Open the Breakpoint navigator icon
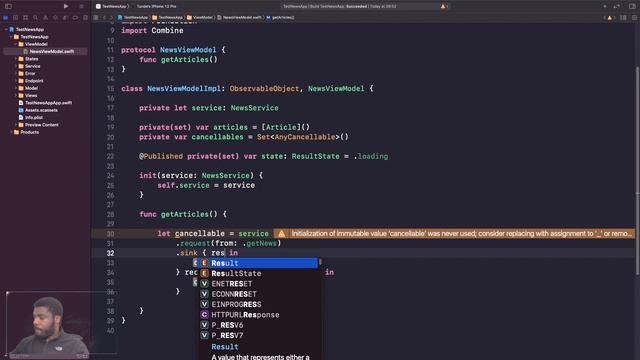 pyautogui.click(x=75, y=18)
